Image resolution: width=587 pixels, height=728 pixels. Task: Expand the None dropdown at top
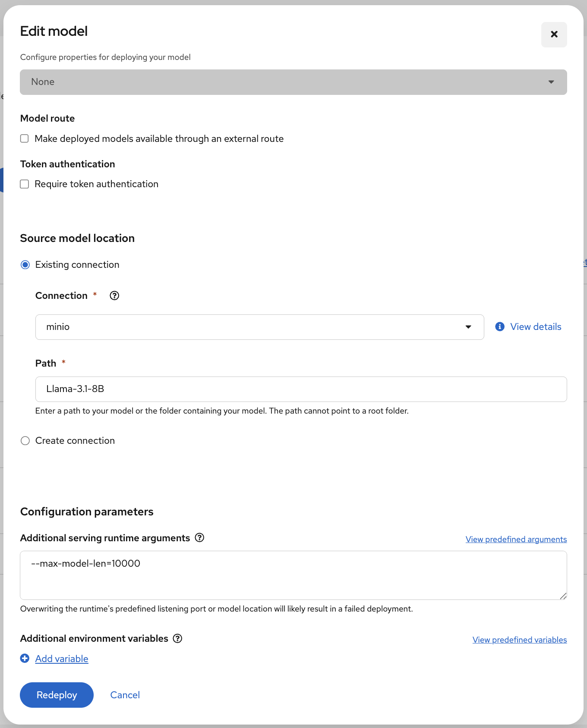(293, 82)
